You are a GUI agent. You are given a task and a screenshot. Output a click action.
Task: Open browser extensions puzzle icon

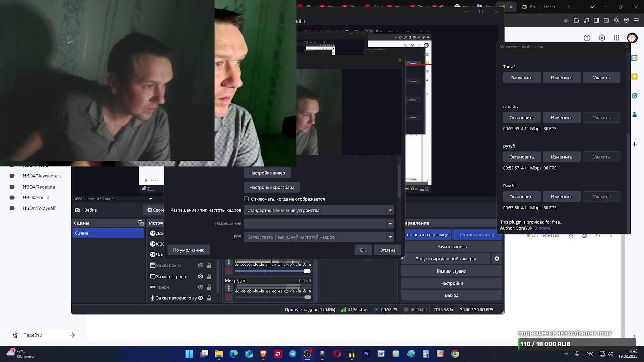pos(576,21)
